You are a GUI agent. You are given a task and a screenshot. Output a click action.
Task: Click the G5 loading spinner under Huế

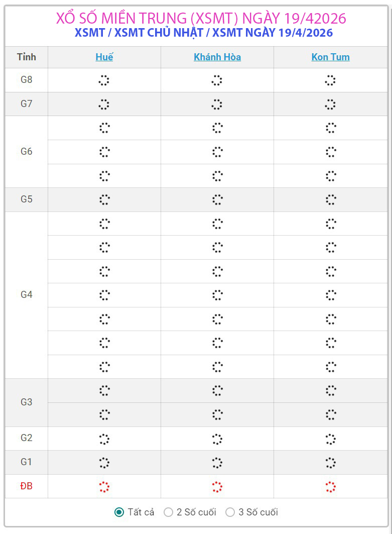point(104,199)
